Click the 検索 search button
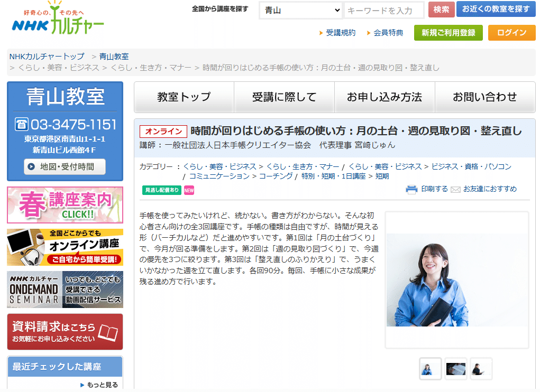 (442, 10)
